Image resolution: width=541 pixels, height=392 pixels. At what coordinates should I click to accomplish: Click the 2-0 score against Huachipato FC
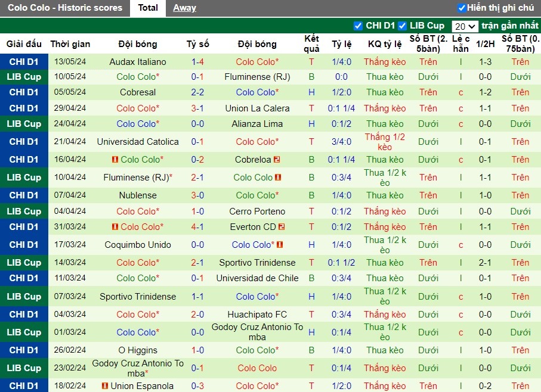coord(197,315)
